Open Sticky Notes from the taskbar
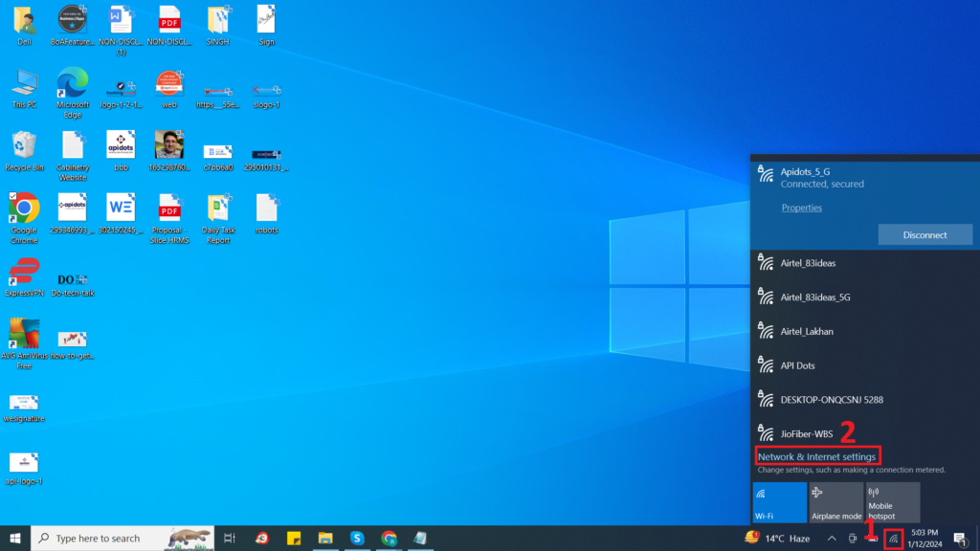980x551 pixels. click(296, 539)
